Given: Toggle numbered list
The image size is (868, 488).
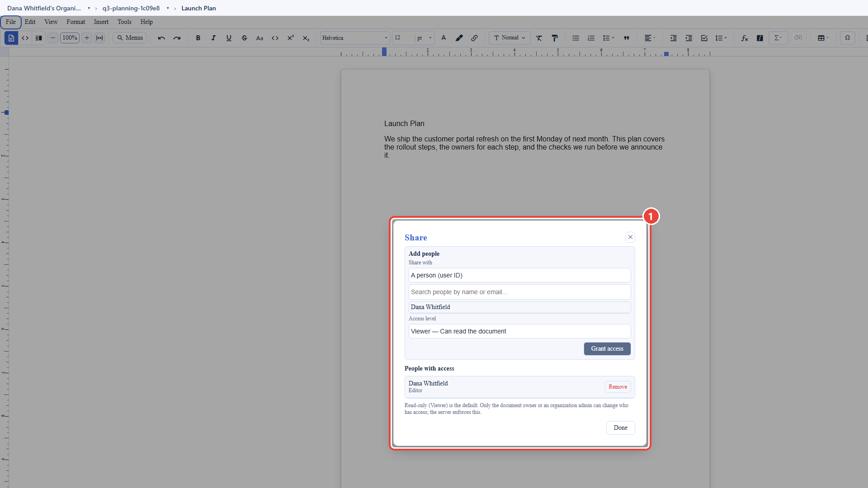Looking at the screenshot, I should coord(591,38).
